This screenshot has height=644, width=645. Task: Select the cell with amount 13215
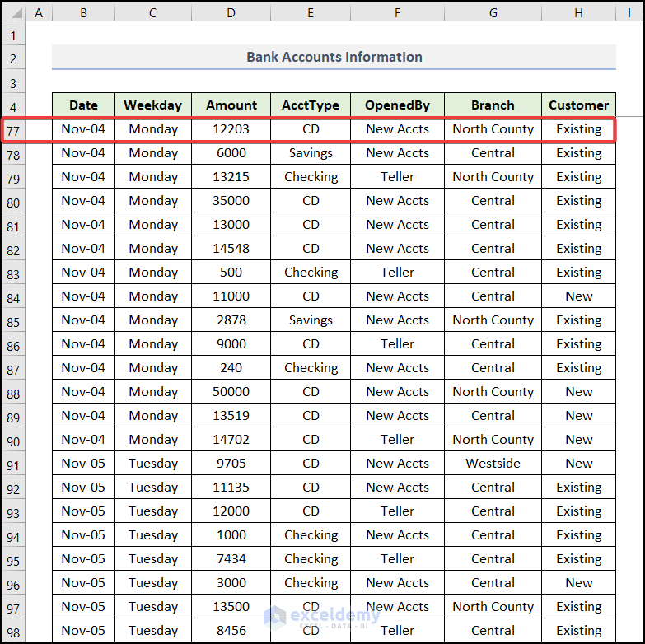[x=231, y=177]
